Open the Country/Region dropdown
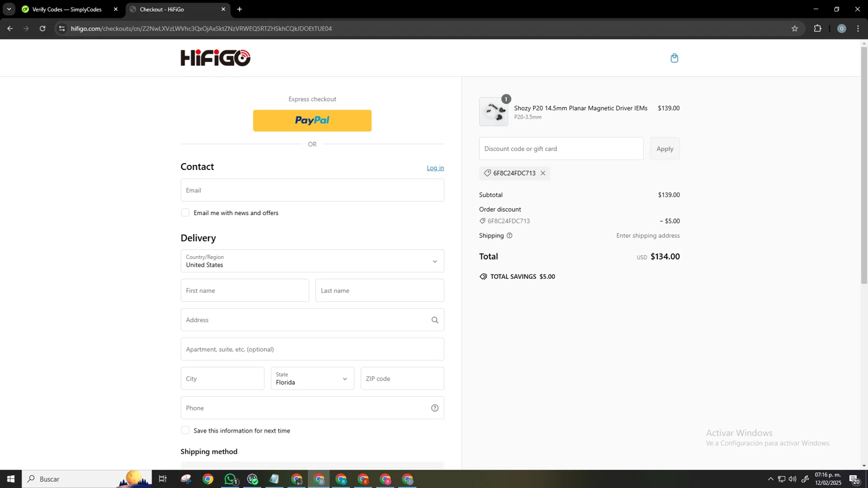The height and width of the screenshot is (488, 868). 312,261
